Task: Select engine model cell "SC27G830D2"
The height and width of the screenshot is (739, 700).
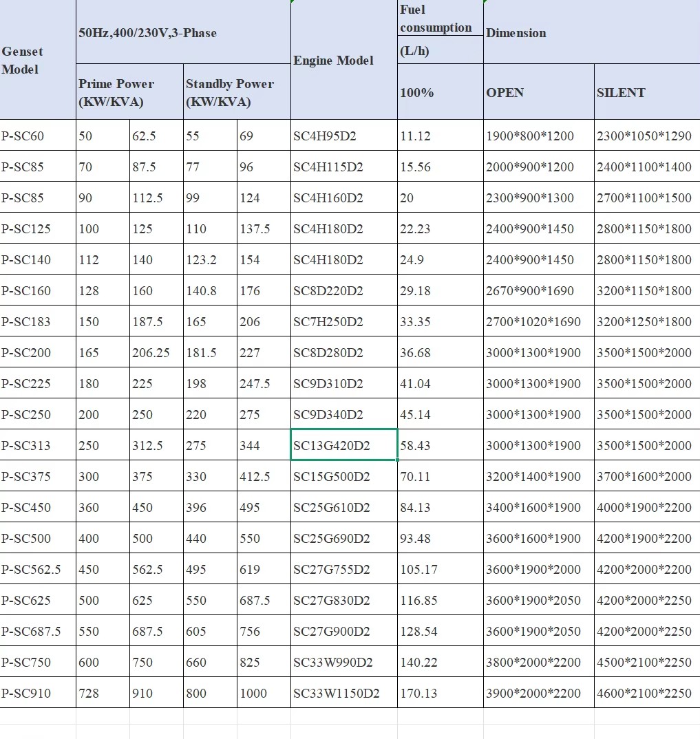Action: point(344,600)
